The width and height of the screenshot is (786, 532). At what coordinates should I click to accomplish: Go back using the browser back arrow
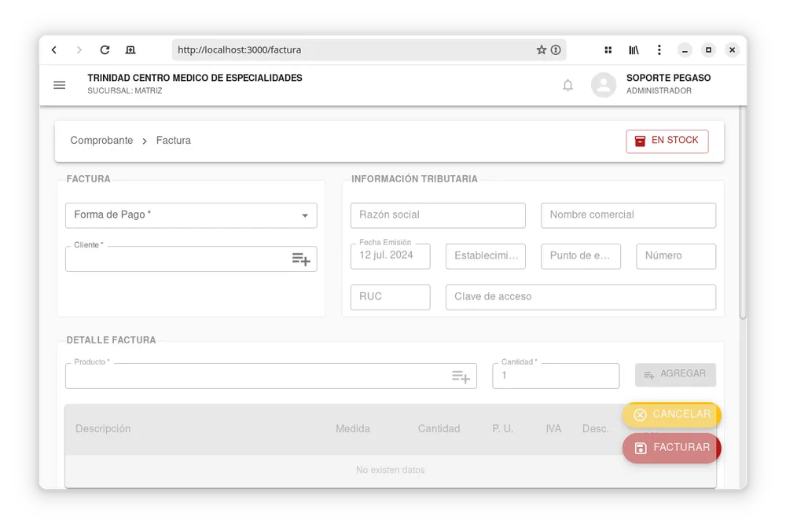(54, 50)
